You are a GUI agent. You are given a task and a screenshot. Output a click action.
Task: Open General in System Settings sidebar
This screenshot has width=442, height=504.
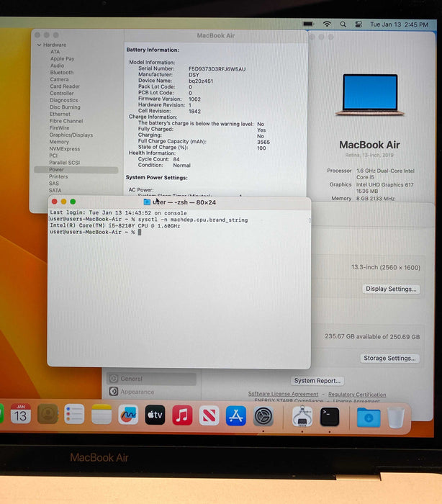tap(151, 379)
